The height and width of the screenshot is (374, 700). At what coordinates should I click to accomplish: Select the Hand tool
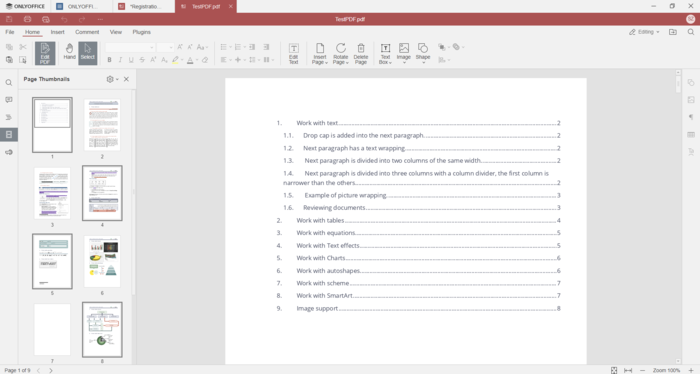click(x=69, y=52)
